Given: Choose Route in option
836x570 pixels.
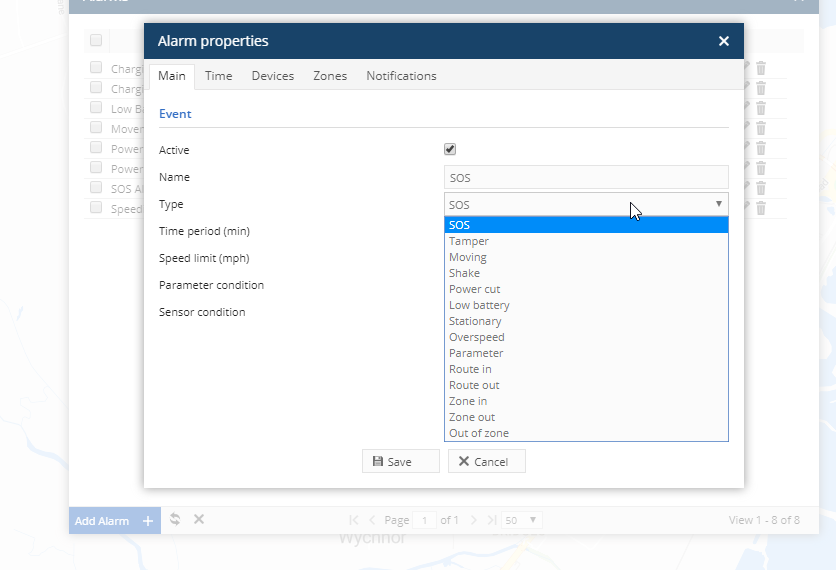Looking at the screenshot, I should 586,369.
